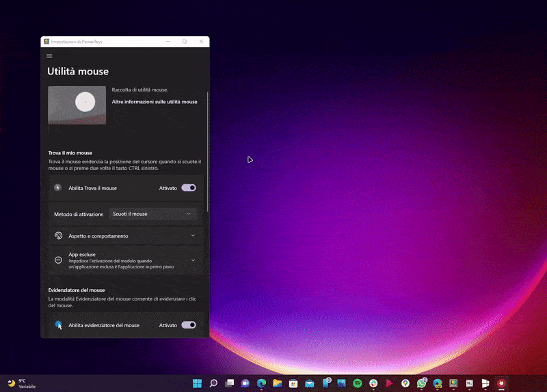The image size is (547, 392).
Task: Open the Mail app from the taskbar
Action: click(310, 384)
